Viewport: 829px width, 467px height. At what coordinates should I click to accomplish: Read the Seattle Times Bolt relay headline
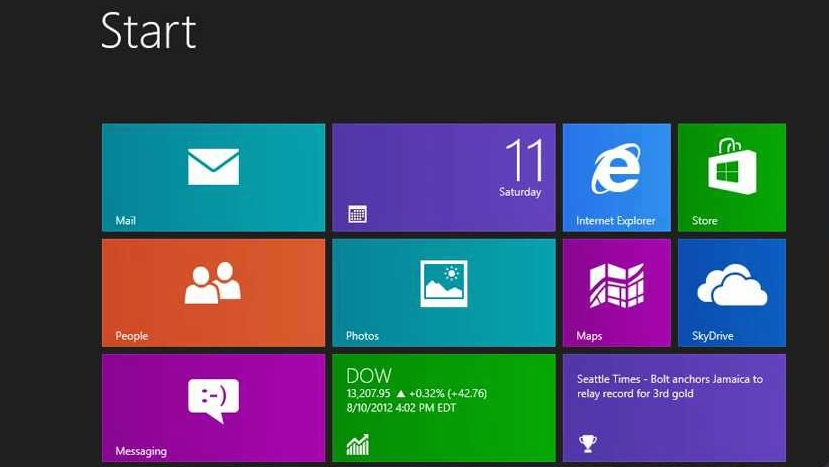[670, 386]
